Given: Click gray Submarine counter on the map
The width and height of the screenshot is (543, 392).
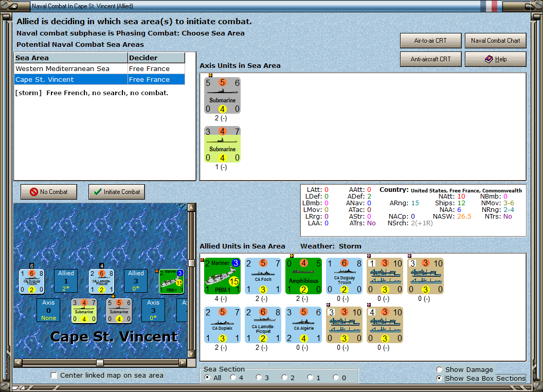Looking at the screenshot, I should click(119, 311).
